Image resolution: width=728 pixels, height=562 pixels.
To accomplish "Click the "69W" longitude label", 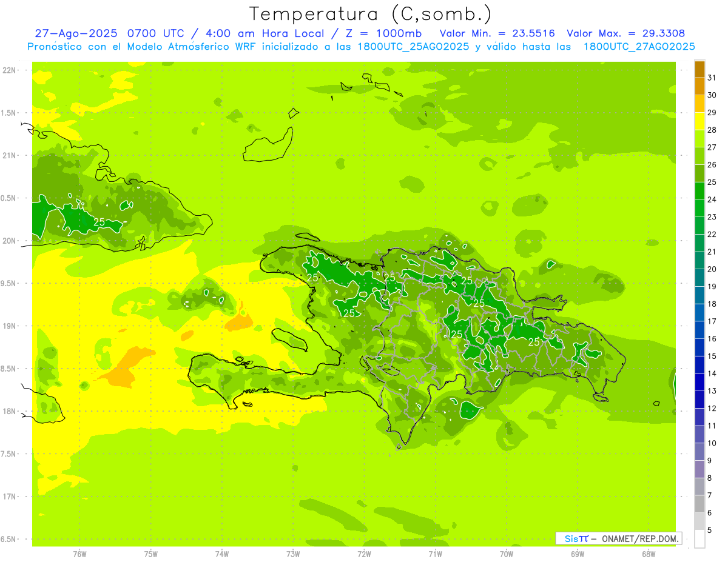I will pos(578,554).
